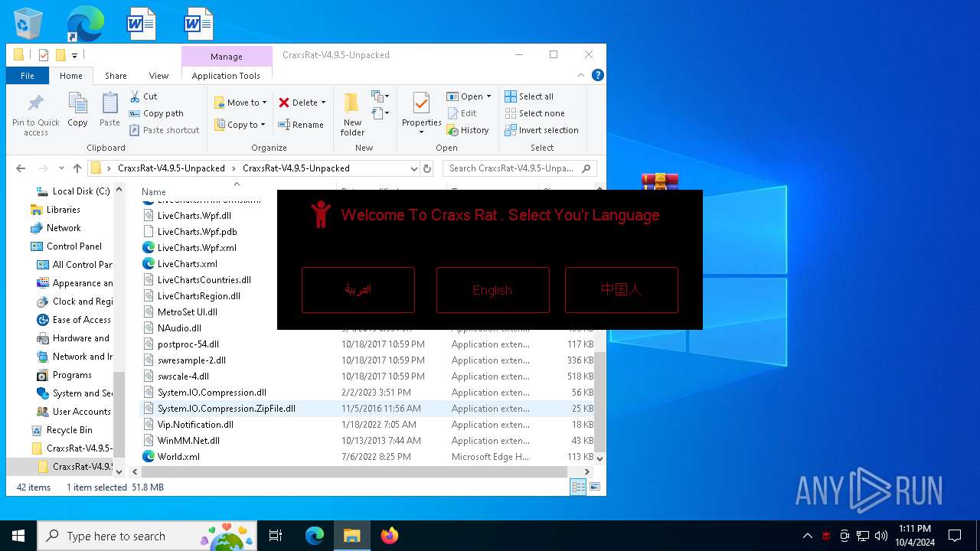Viewport: 980px width, 551px height.
Task: Open the Recycle Bin desktop icon
Action: 29,24
